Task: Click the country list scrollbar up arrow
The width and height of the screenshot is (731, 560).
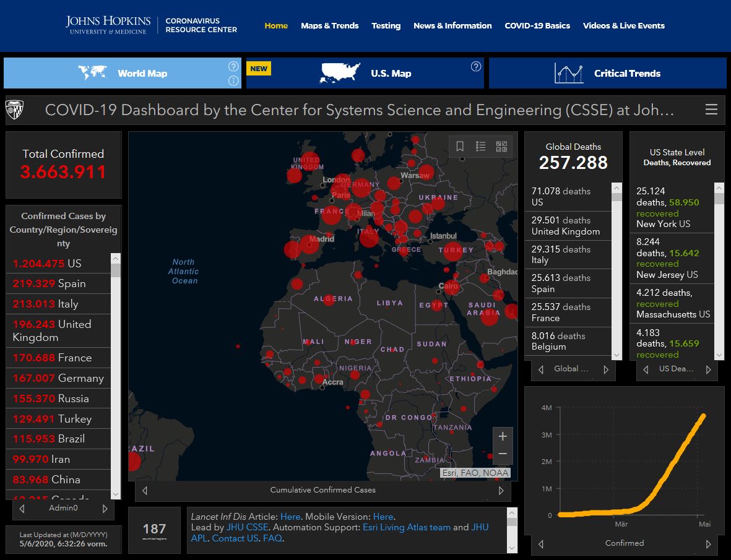Action: coord(116,258)
